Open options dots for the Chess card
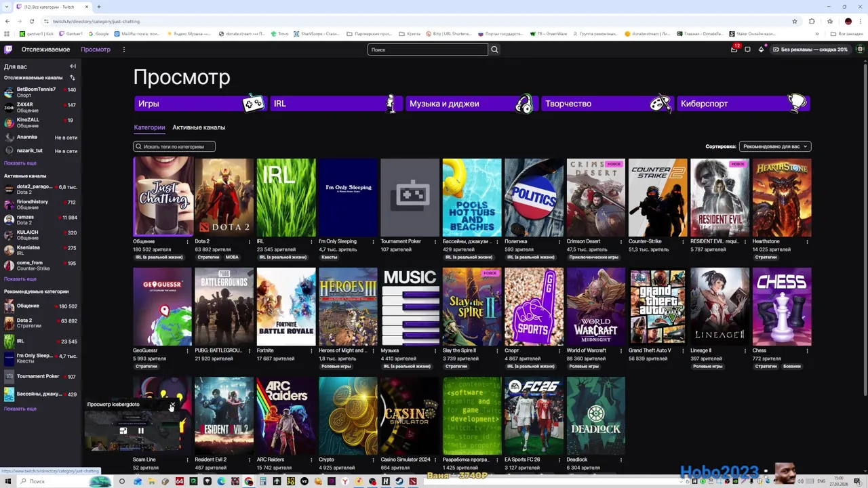 coord(807,351)
